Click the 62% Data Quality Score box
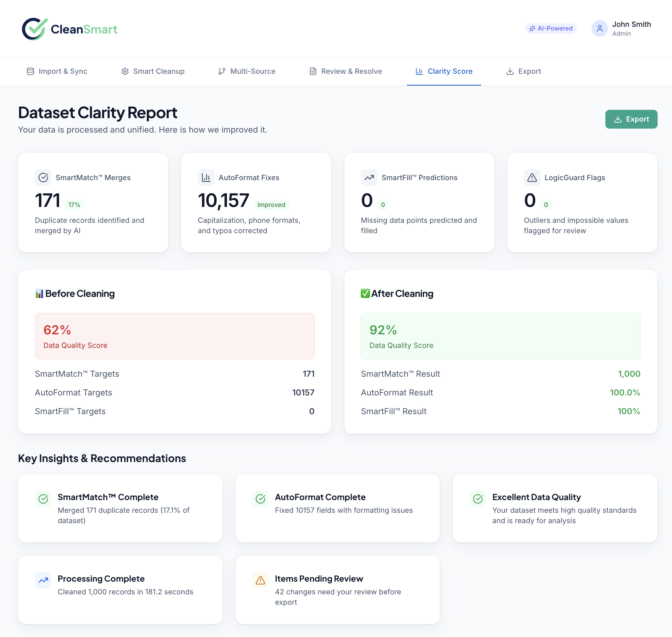 click(174, 336)
